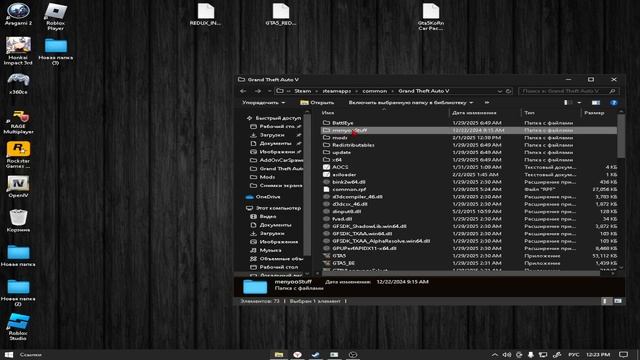640x360 pixels.
Task: Open the Rockstar Games Launcher desktop icon
Action: [18, 155]
